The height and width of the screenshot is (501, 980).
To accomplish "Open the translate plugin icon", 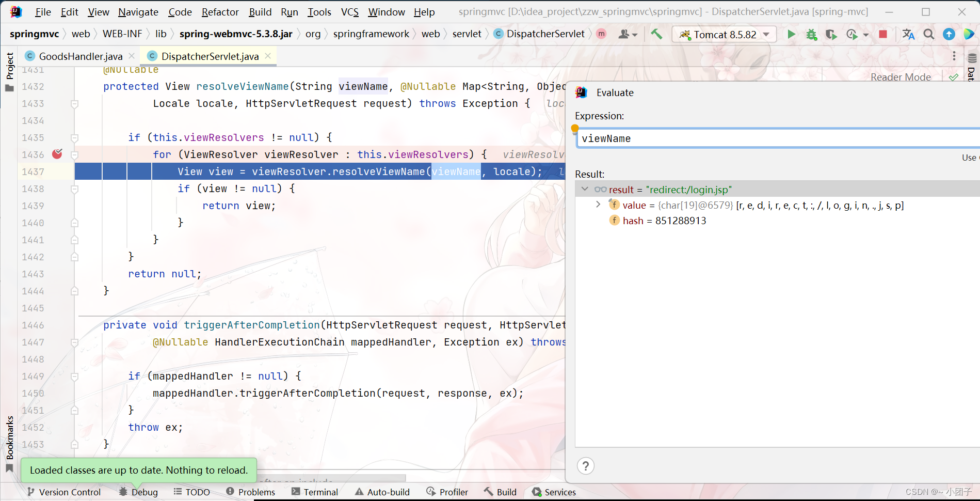I will (x=908, y=34).
